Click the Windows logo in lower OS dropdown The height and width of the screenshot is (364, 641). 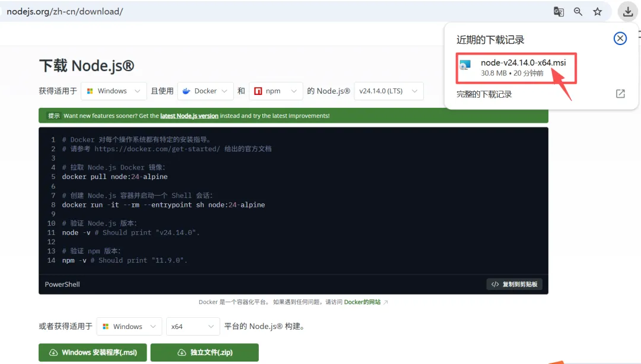pos(106,327)
